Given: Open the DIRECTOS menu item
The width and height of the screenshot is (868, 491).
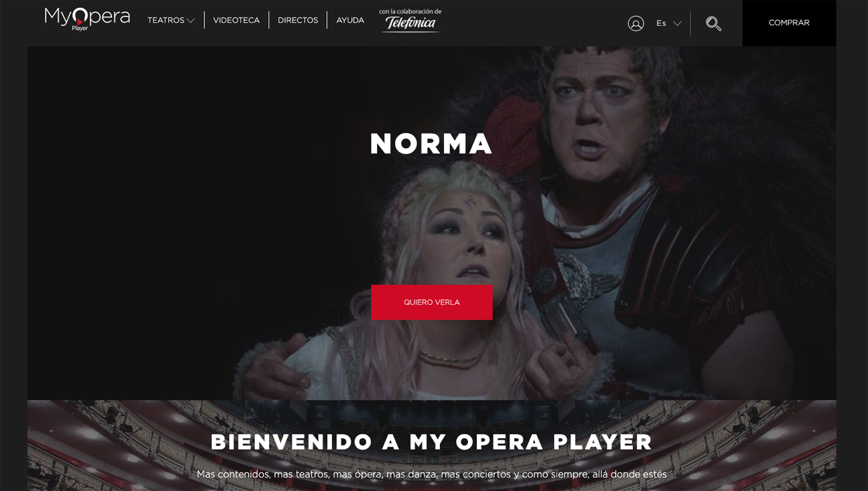Looking at the screenshot, I should click(298, 21).
